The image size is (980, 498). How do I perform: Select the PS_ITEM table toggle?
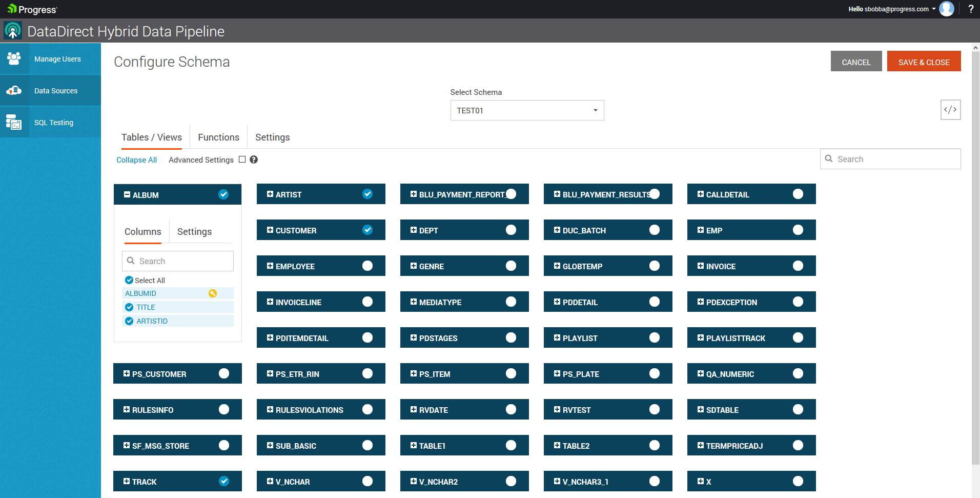point(511,373)
